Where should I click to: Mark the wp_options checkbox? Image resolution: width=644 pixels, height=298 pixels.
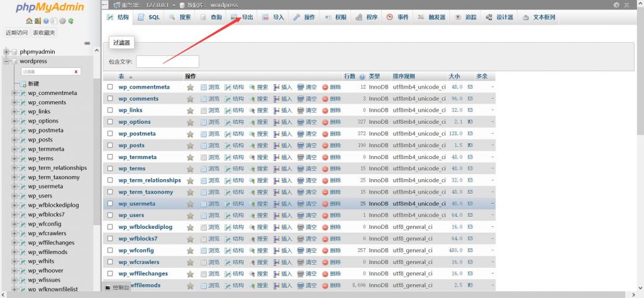click(110, 122)
